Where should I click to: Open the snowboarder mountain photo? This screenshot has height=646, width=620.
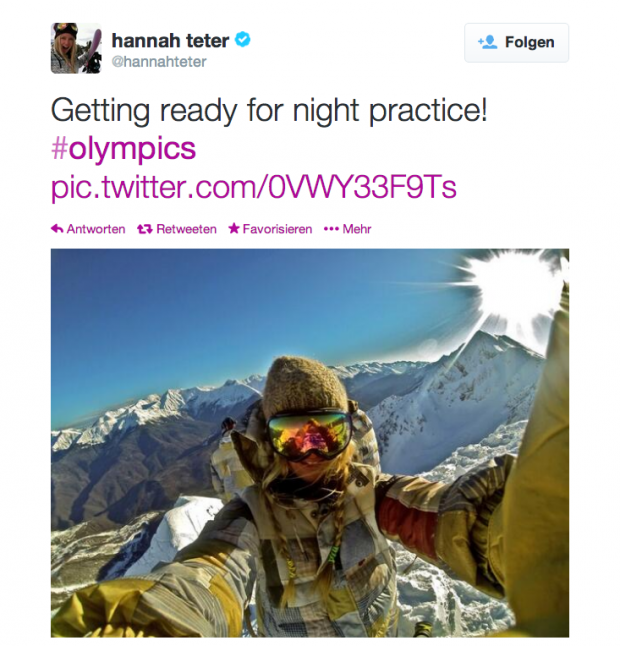coord(310,443)
